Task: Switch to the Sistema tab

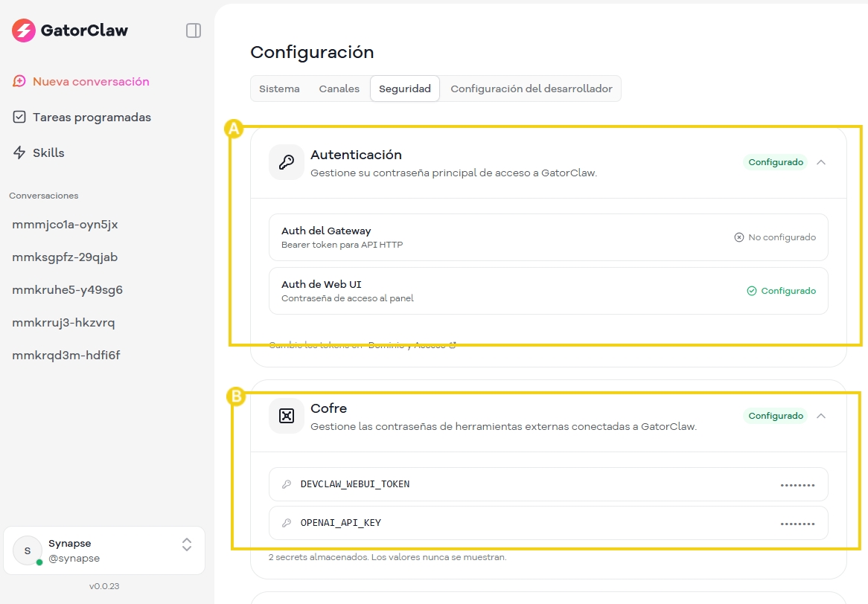Action: click(279, 89)
